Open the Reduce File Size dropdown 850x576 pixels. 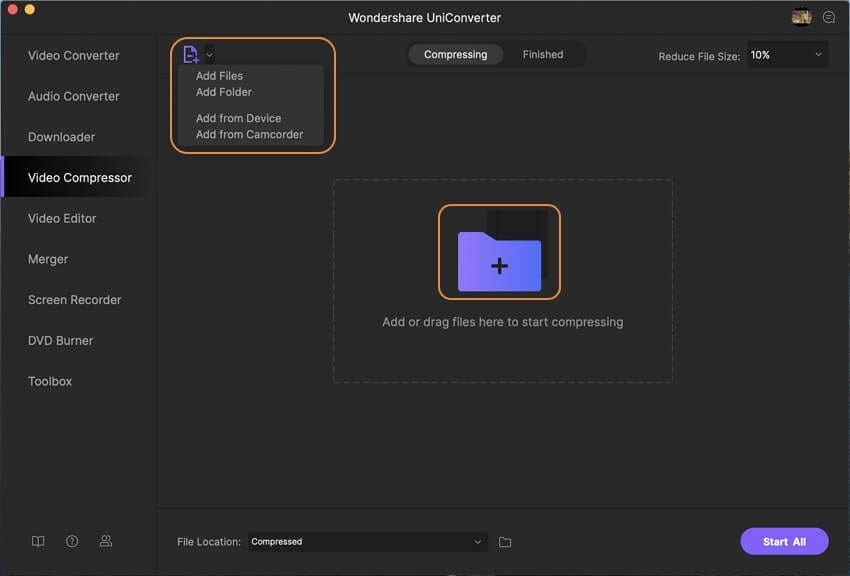tap(787, 55)
